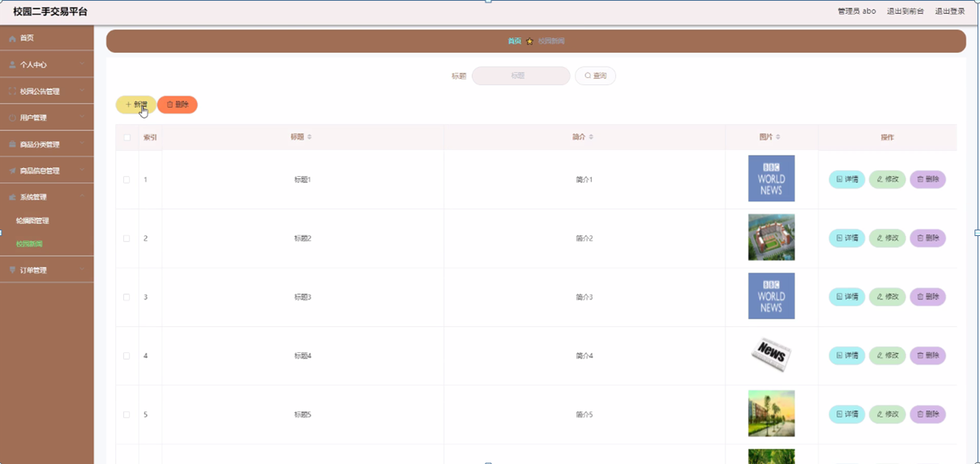Click the 简介3 cell
Screen dimensions: 980x464
click(x=584, y=297)
